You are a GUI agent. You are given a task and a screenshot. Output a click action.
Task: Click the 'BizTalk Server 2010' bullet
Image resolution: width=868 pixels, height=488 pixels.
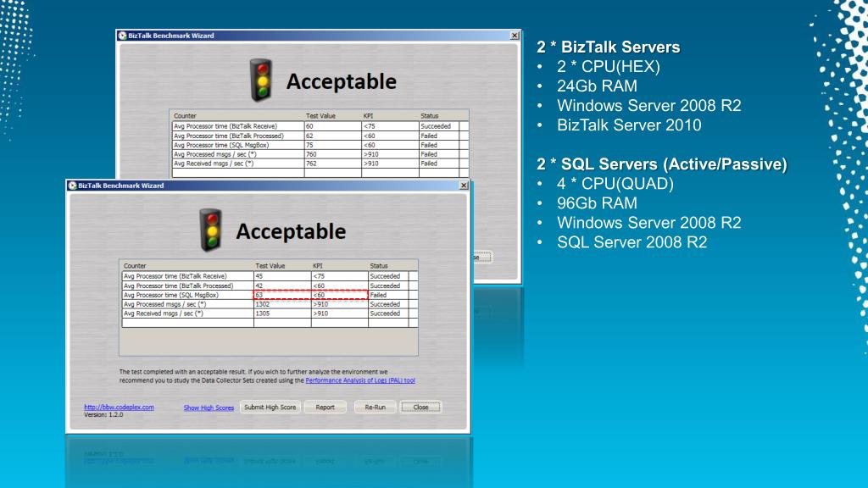click(x=629, y=125)
